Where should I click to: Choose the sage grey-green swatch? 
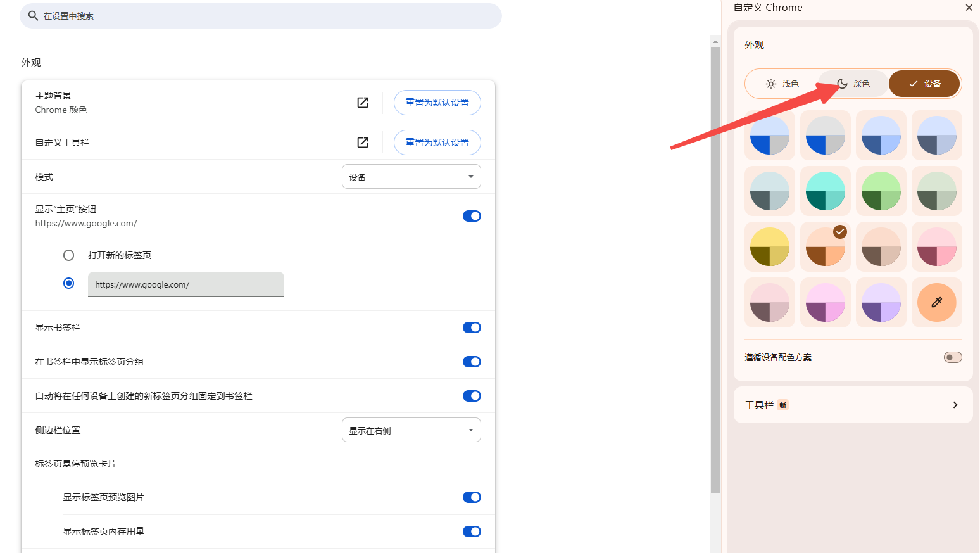click(937, 191)
